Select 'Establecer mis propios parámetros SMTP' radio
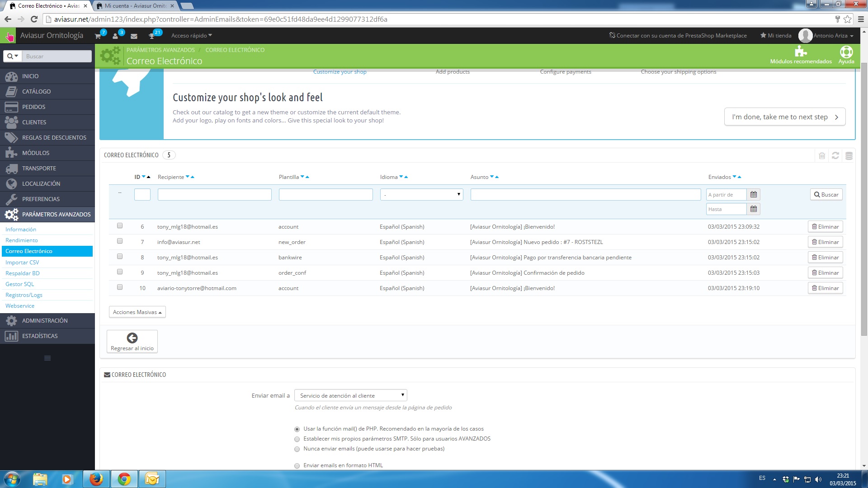This screenshot has height=488, width=868. tap(297, 439)
